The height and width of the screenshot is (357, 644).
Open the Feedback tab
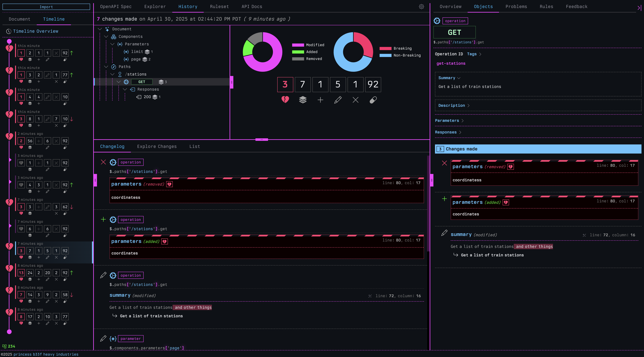point(577,7)
